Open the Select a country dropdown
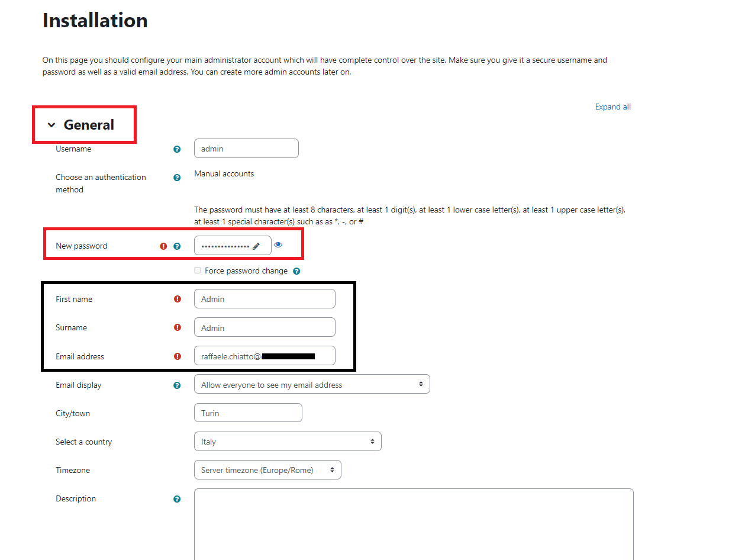732x560 pixels. (288, 441)
